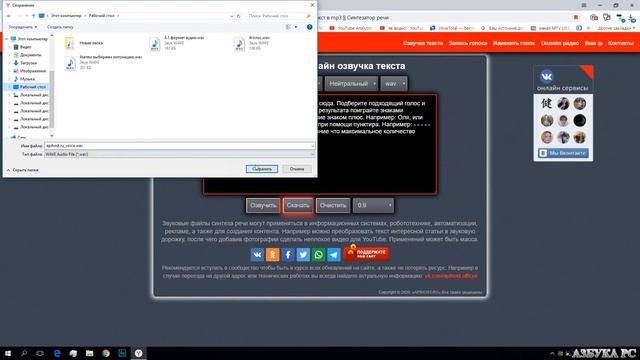Go back in the save dialog

pyautogui.click(x=9, y=16)
